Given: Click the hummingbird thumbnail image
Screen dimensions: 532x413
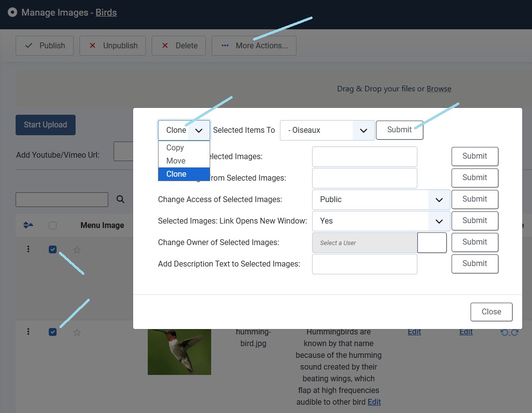Looking at the screenshot, I should [x=179, y=351].
